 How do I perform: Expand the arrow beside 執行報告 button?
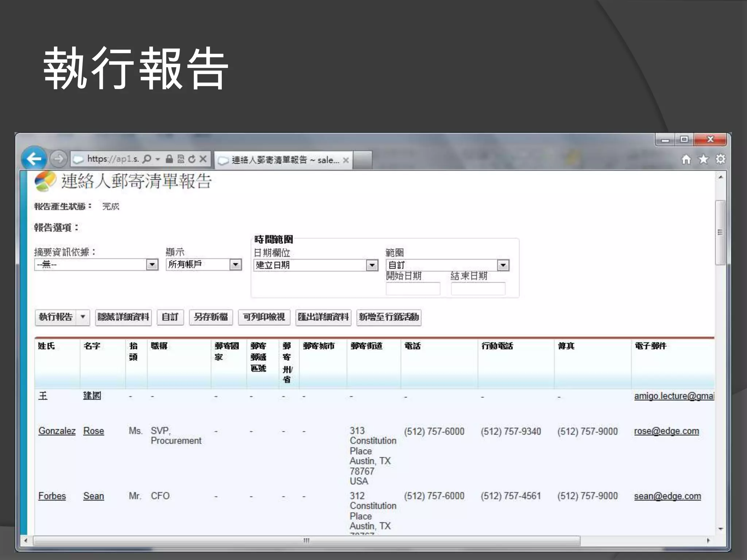point(83,317)
